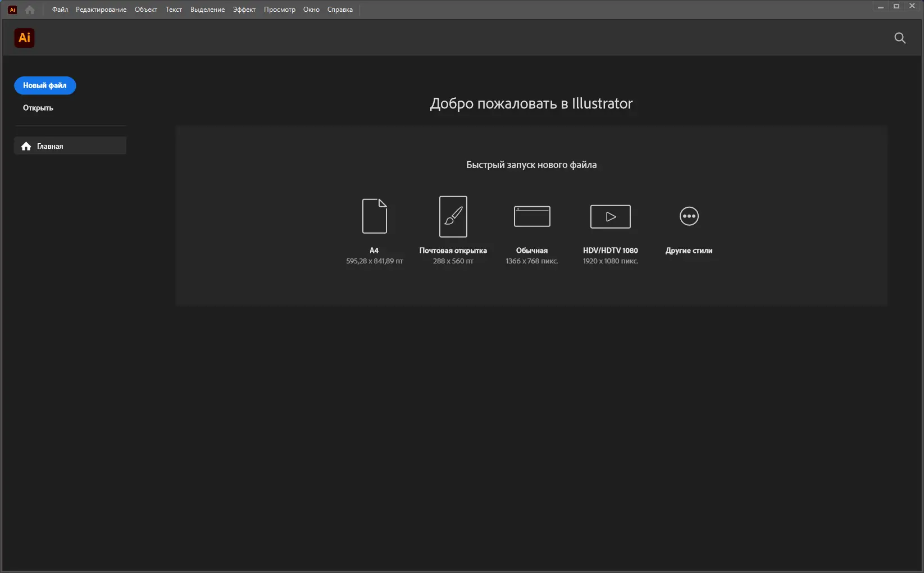Click Открыть to open a file
The image size is (924, 573).
click(37, 107)
